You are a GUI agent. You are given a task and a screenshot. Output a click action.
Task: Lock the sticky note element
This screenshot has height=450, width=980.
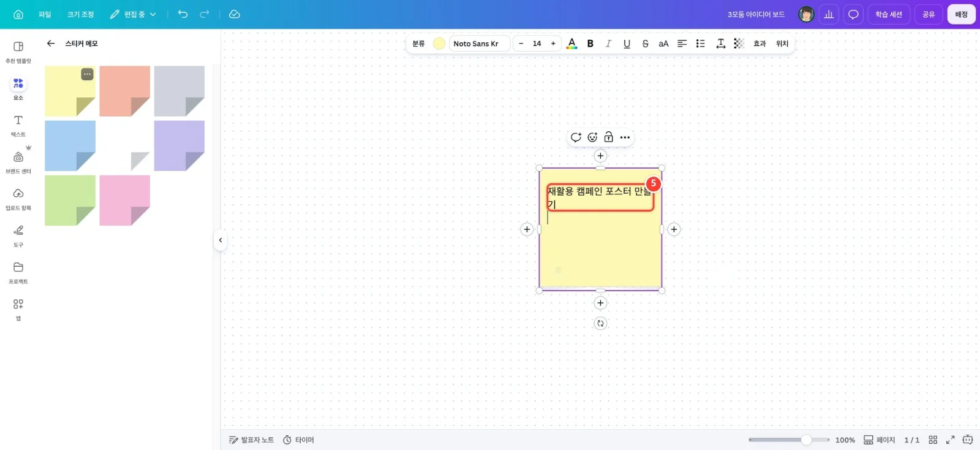click(x=608, y=137)
